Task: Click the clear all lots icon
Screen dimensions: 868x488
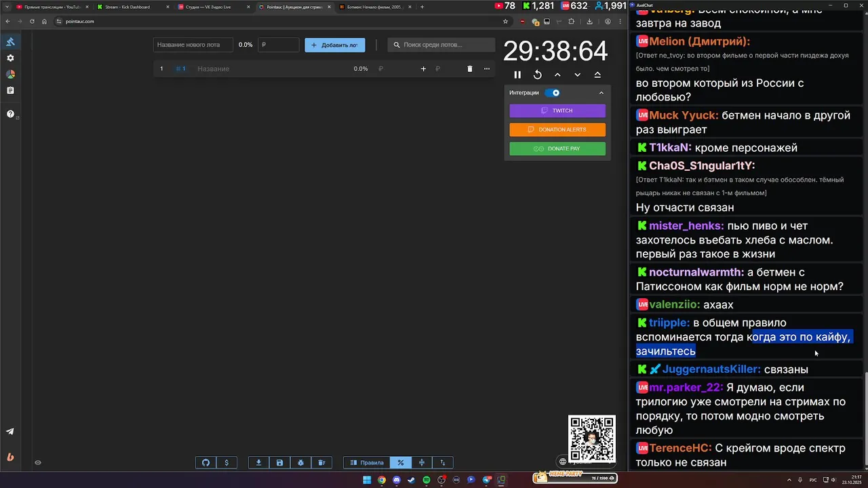Action: coord(321,463)
